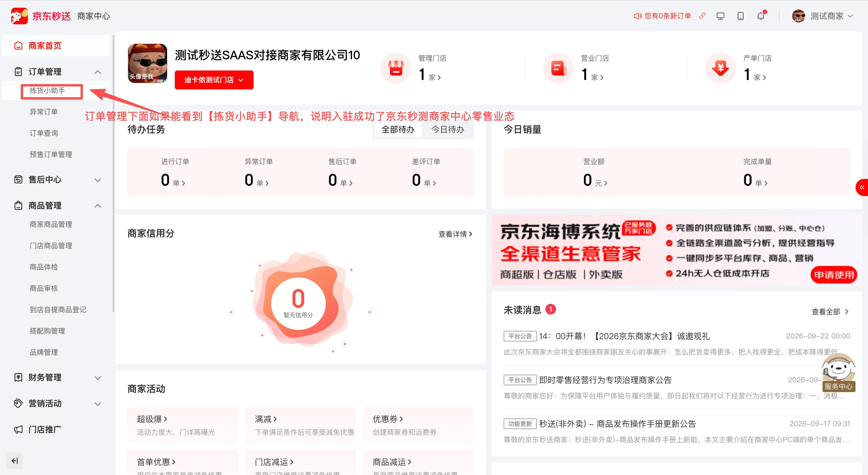Click the 京东秒送 logo icon

tap(19, 16)
